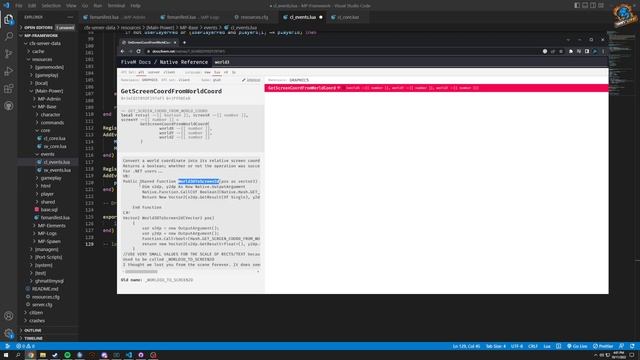This screenshot has height=360, width=640.
Task: Expand the MP-Logs folder
Action: [48, 233]
